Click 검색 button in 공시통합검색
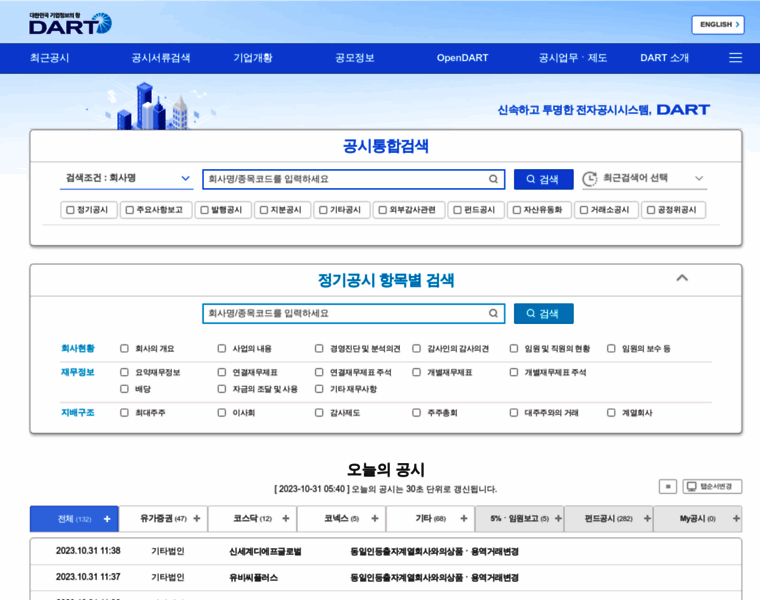Screen dimensions: 760x600 pyautogui.click(x=543, y=179)
